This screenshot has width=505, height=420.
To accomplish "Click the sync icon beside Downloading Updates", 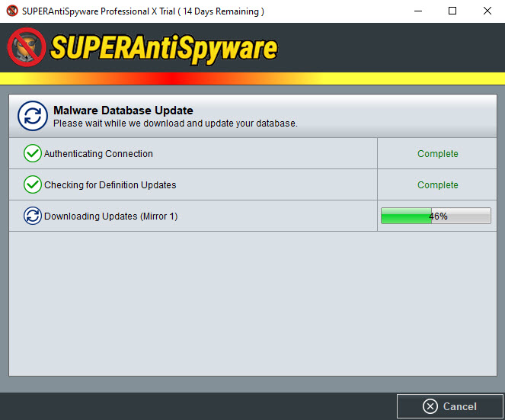I will coord(33,216).
